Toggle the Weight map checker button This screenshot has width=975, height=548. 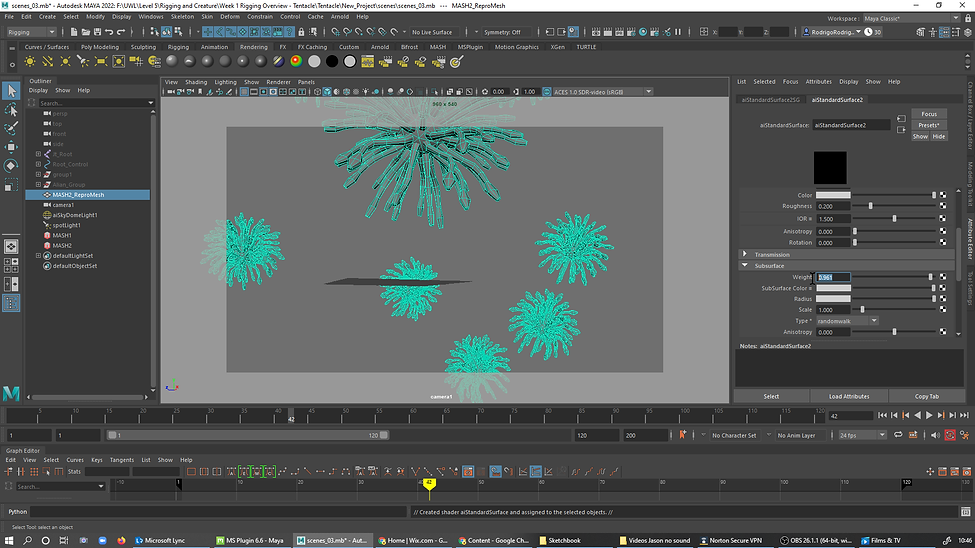click(943, 277)
